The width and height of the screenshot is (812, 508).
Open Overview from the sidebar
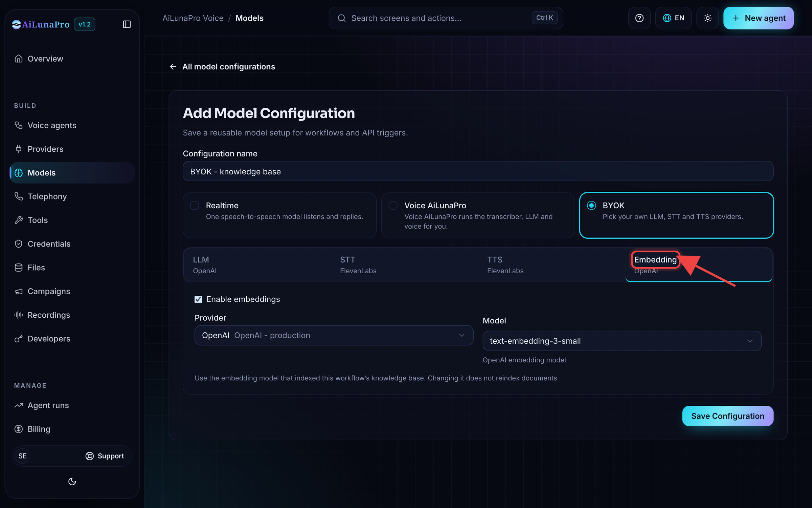[x=72, y=59]
